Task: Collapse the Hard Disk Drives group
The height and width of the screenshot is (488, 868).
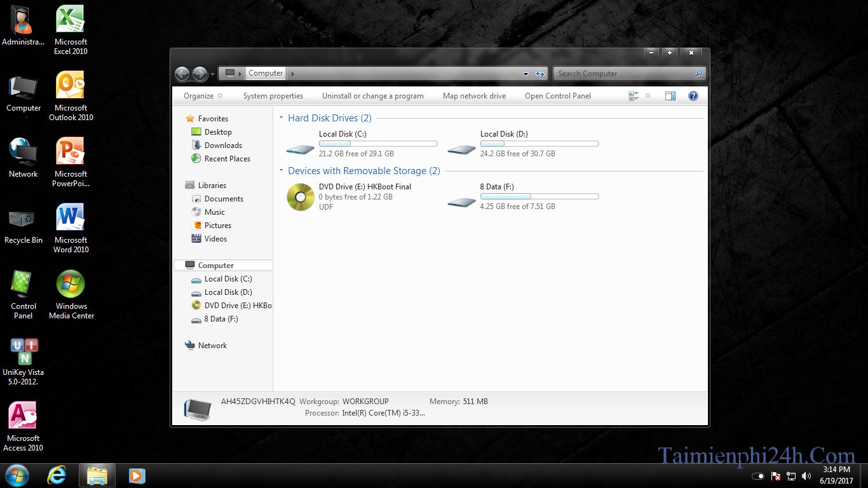Action: tap(281, 118)
